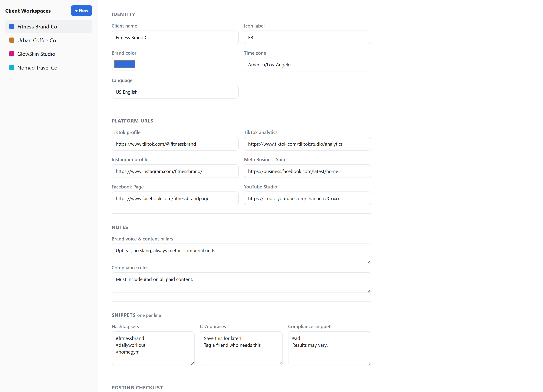Screen dimensions: 543x392
Task: Edit the Facebook Page URL field
Action: click(175, 198)
